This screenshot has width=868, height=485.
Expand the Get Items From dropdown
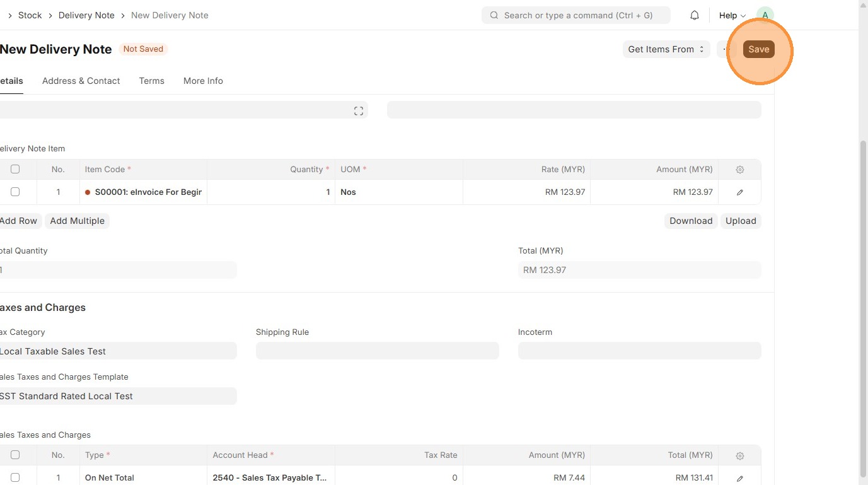tap(666, 49)
